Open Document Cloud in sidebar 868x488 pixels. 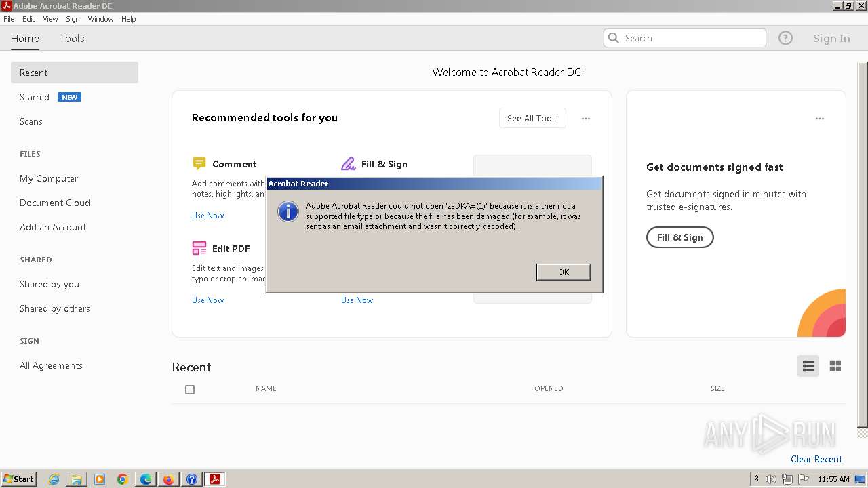(55, 203)
